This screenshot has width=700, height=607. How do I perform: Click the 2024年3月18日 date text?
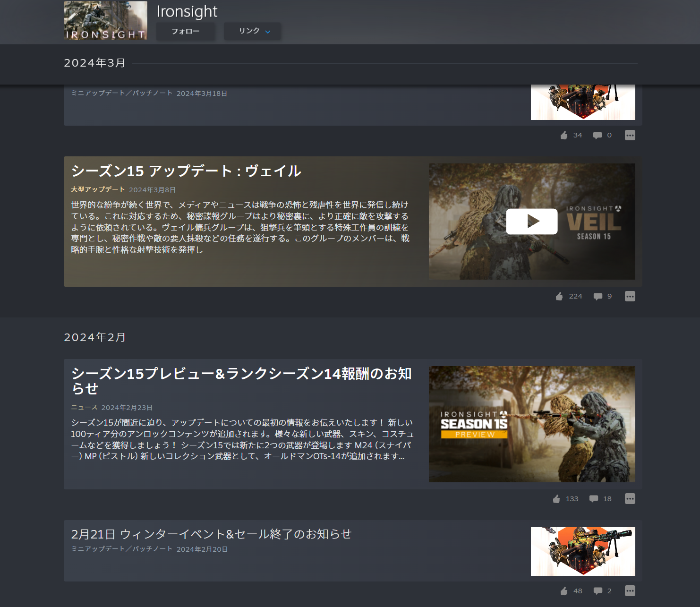[x=202, y=94]
